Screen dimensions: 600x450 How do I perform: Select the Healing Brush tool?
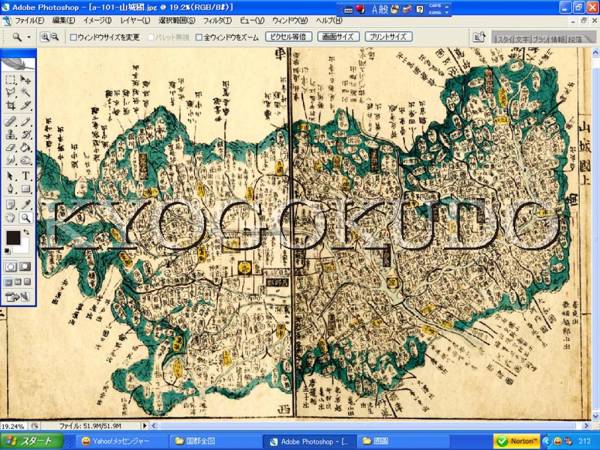point(11,122)
